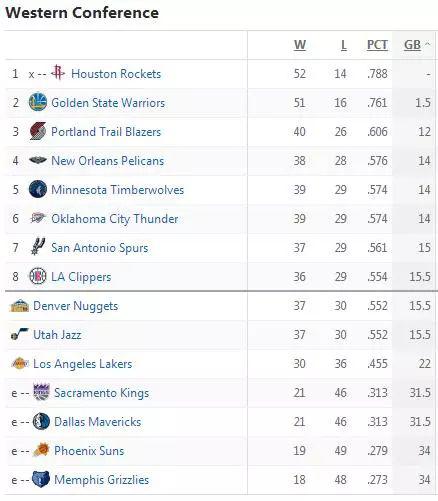The image size is (438, 501).
Task: Click the Western Conference heading
Action: pyautogui.click(x=82, y=13)
